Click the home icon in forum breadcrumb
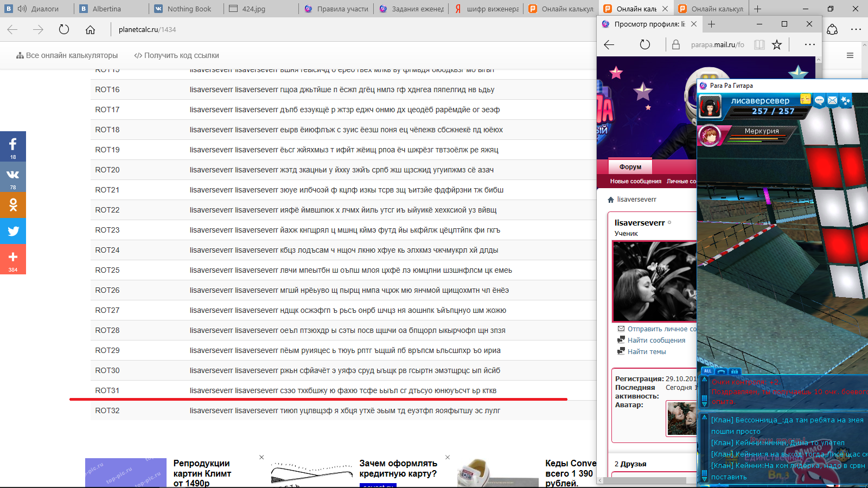 point(611,200)
